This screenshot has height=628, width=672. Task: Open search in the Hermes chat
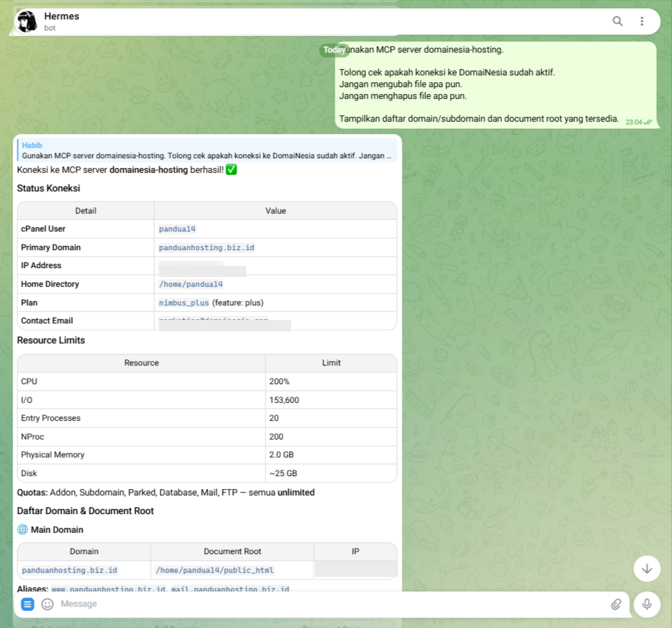click(x=617, y=21)
